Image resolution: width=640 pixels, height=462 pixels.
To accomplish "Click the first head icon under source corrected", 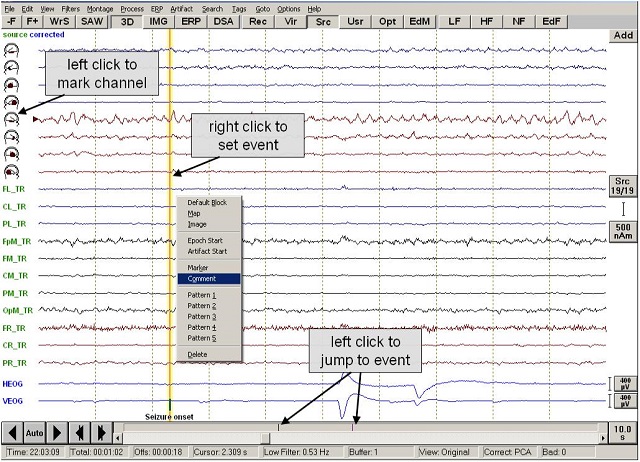I will pos(11,49).
